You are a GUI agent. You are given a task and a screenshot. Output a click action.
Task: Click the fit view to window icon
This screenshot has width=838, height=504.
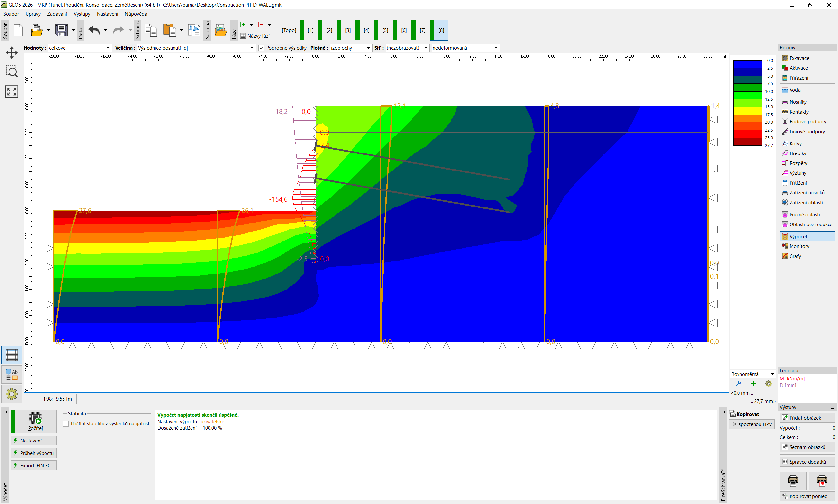[x=11, y=91]
